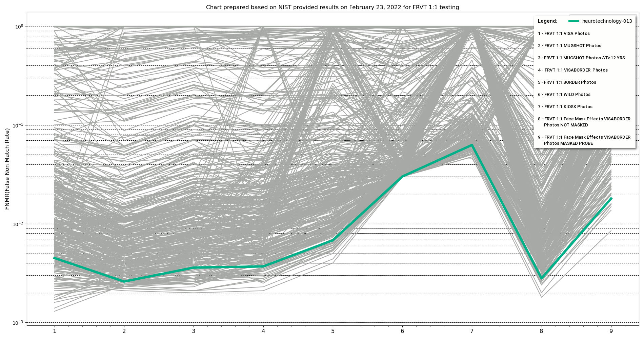Click the y-axis label FNMR(False Non Match Rate)

[x=7, y=169]
